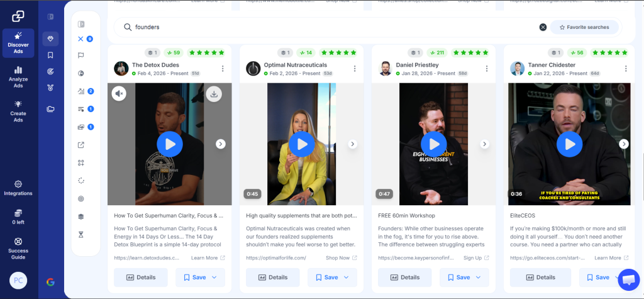Save the Optimal Nutraceuticals ad
Screen dimensions: 644x299
(x=326, y=278)
